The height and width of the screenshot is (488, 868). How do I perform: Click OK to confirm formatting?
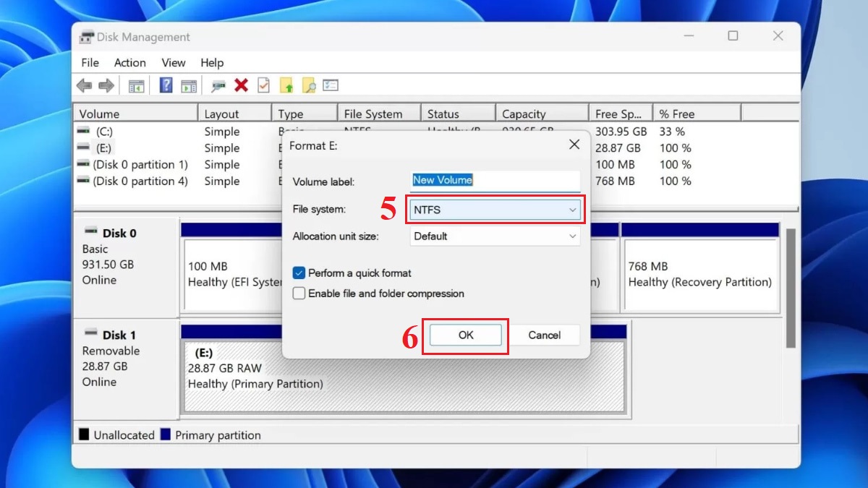click(465, 335)
